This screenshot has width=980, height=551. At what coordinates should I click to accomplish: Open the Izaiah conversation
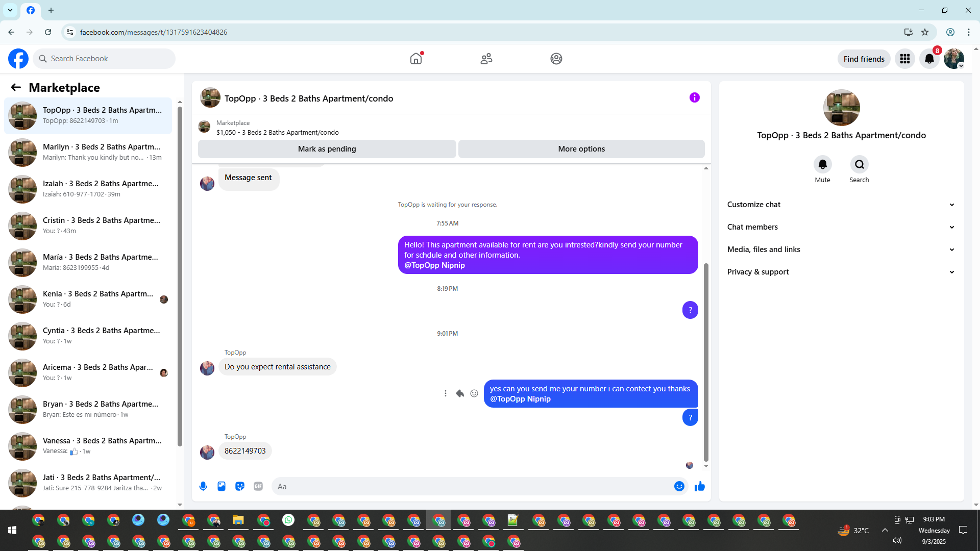[88, 189]
